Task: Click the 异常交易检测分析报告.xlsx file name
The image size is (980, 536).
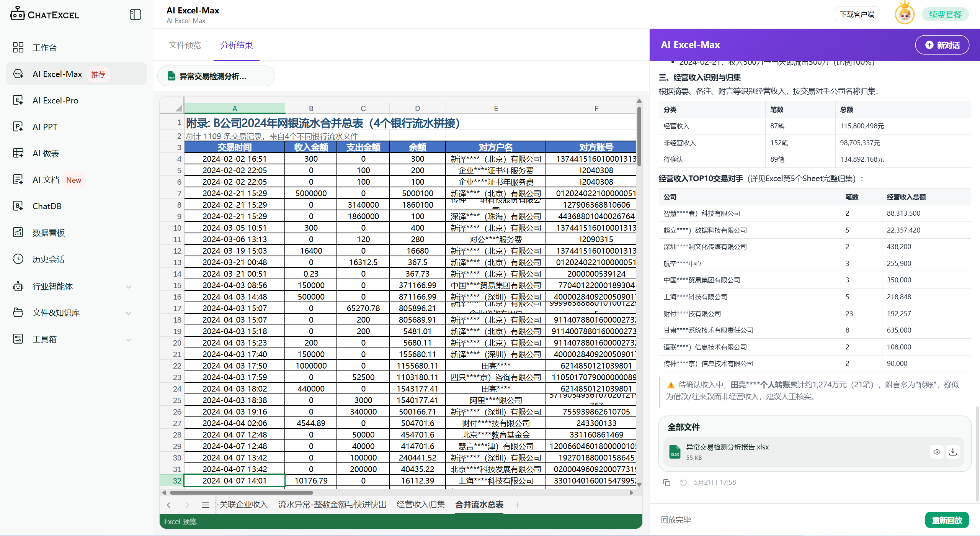Action: 727,447
